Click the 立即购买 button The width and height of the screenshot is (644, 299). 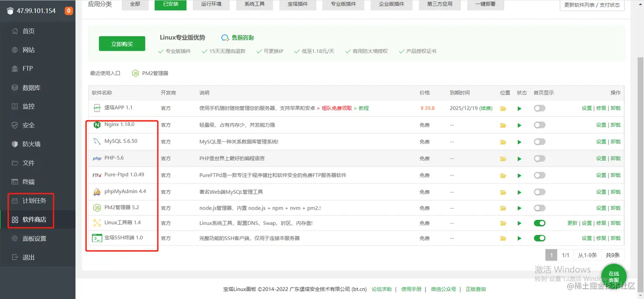122,44
